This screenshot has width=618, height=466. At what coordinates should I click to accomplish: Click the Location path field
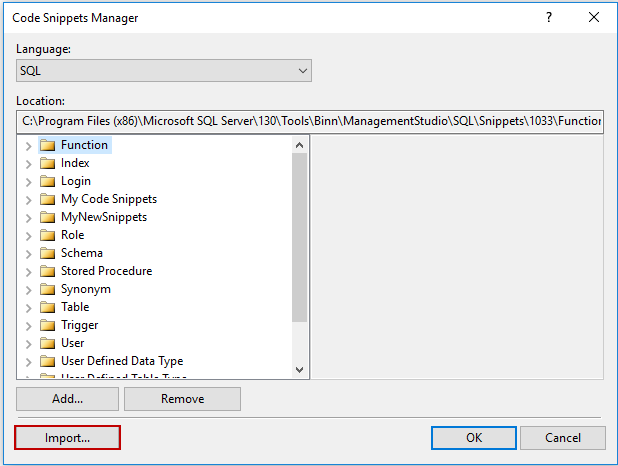point(311,121)
